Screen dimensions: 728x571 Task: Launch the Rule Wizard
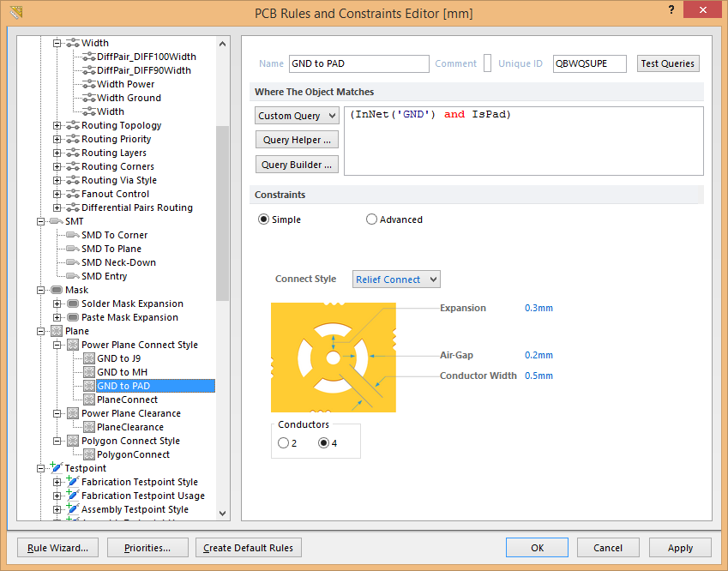pyautogui.click(x=58, y=548)
